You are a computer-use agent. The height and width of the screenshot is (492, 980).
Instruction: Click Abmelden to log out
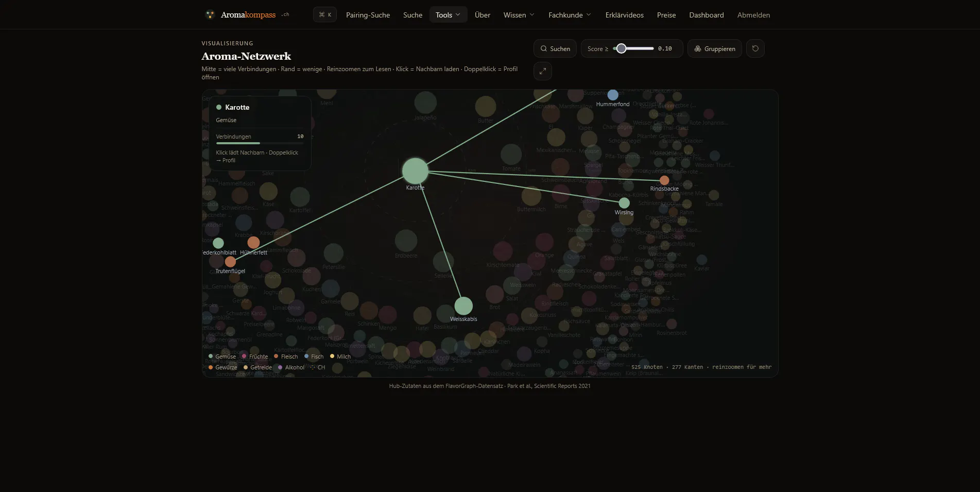coord(753,15)
